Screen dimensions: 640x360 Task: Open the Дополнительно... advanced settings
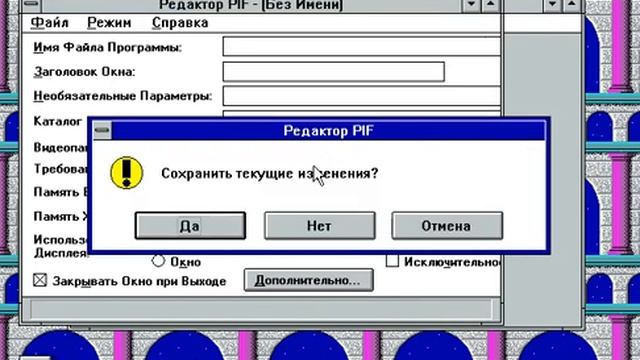(x=309, y=280)
